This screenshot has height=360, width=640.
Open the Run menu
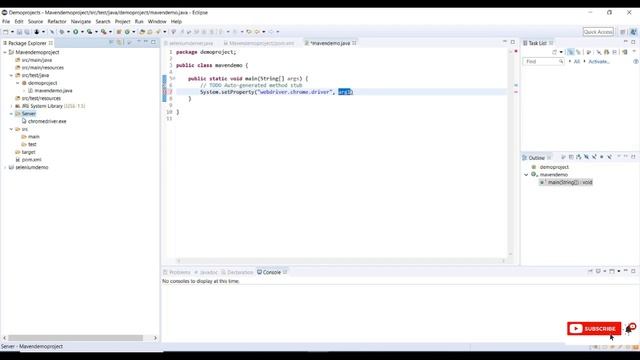[x=139, y=22]
